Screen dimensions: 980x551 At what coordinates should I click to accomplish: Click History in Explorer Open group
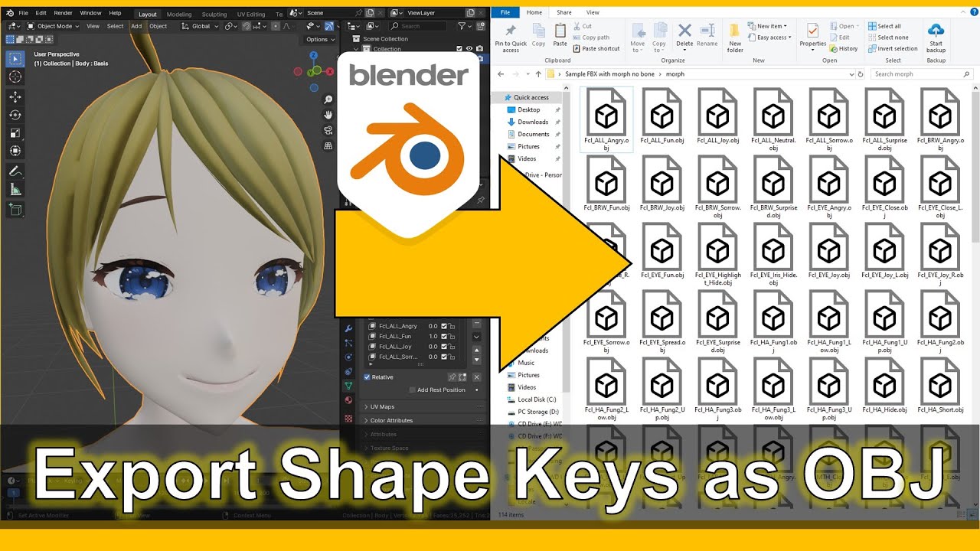click(844, 48)
